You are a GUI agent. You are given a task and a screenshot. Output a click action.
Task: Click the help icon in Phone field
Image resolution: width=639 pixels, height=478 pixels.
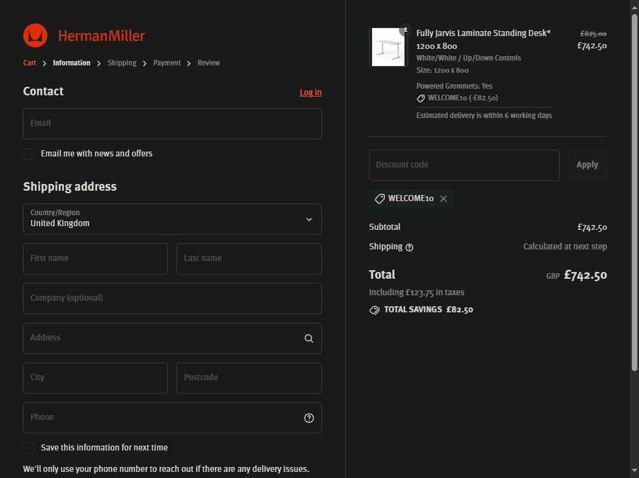click(309, 418)
